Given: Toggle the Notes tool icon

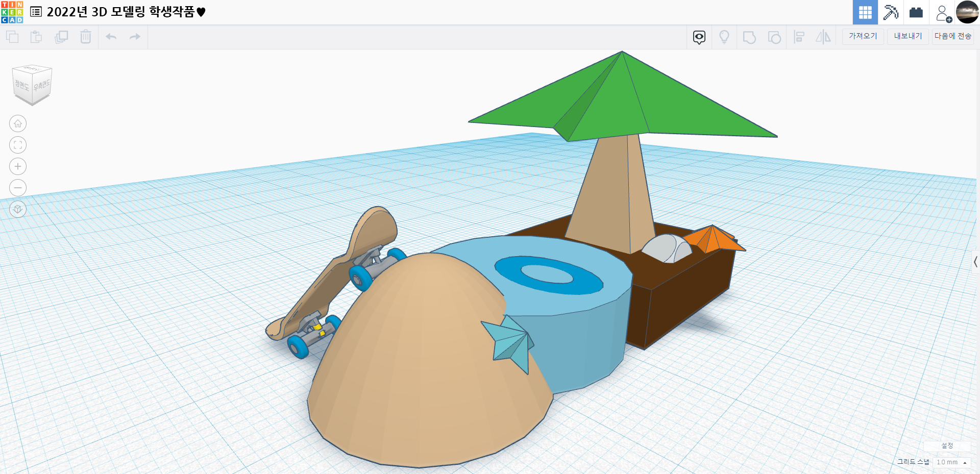Looking at the screenshot, I should pos(699,37).
